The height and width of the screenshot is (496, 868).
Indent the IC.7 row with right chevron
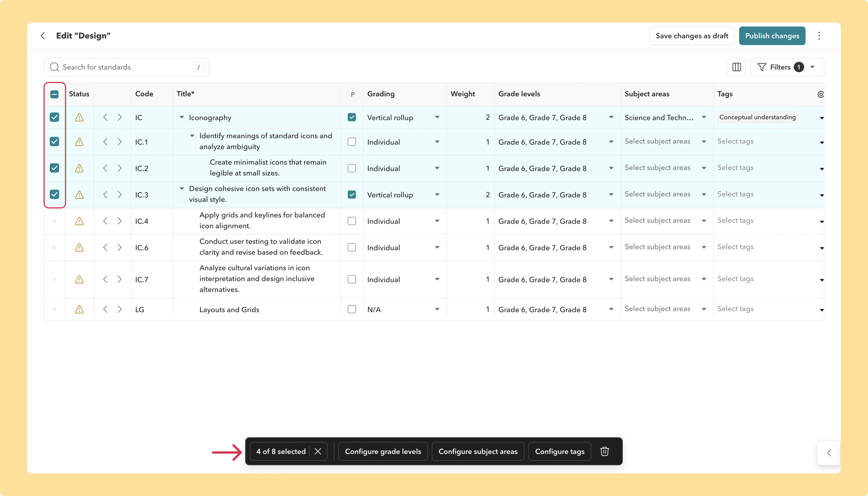click(x=120, y=280)
